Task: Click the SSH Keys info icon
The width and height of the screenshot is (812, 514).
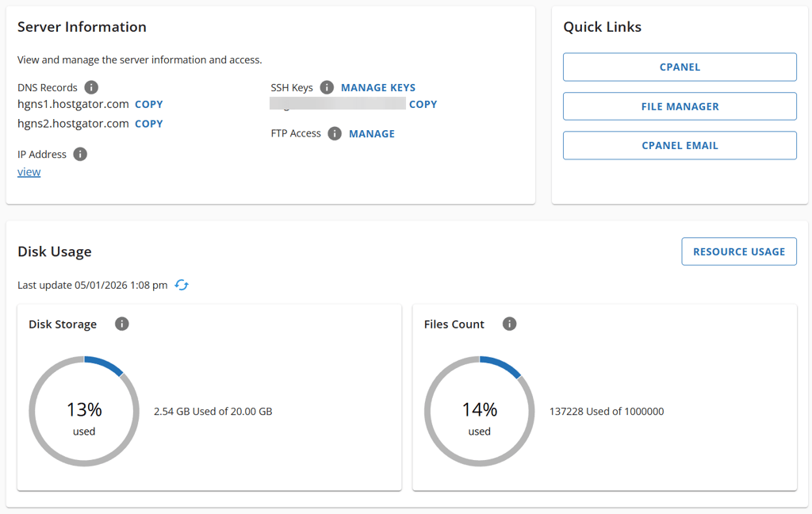Action: point(327,87)
